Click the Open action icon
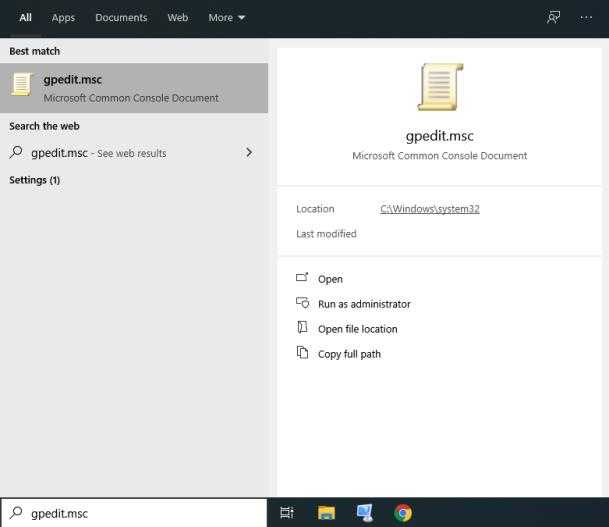This screenshot has width=609, height=527. [x=302, y=278]
